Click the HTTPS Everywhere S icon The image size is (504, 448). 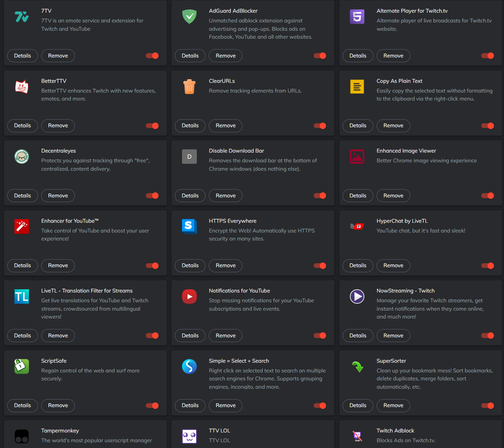pos(189,227)
